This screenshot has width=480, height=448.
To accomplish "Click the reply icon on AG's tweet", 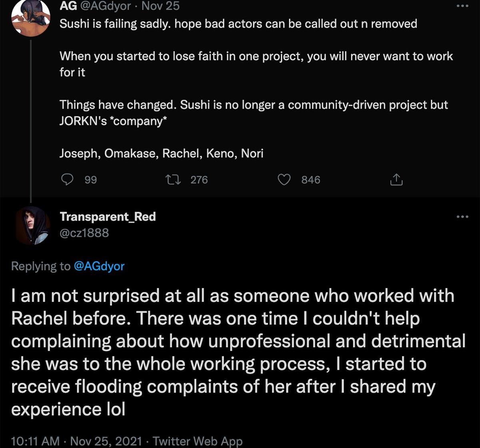I will [66, 180].
